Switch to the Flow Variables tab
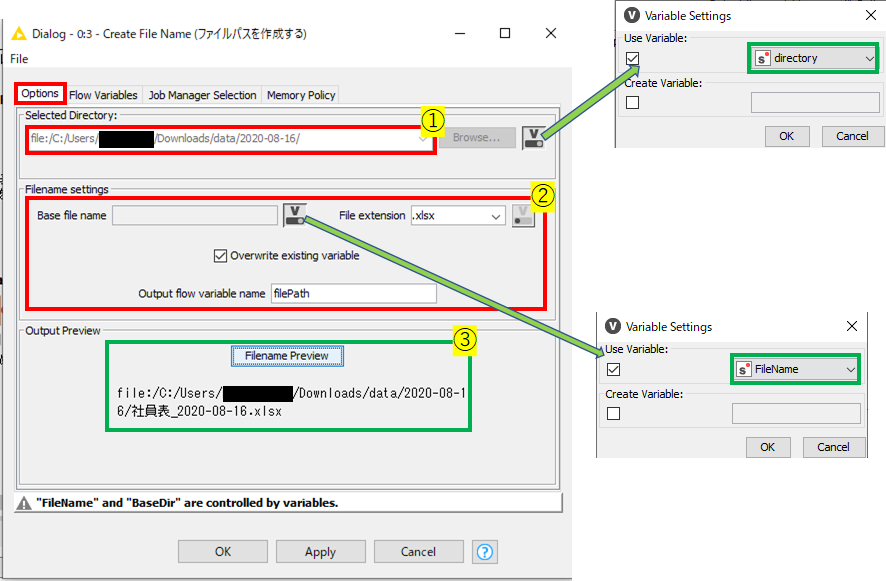This screenshot has width=886, height=581. 103,95
